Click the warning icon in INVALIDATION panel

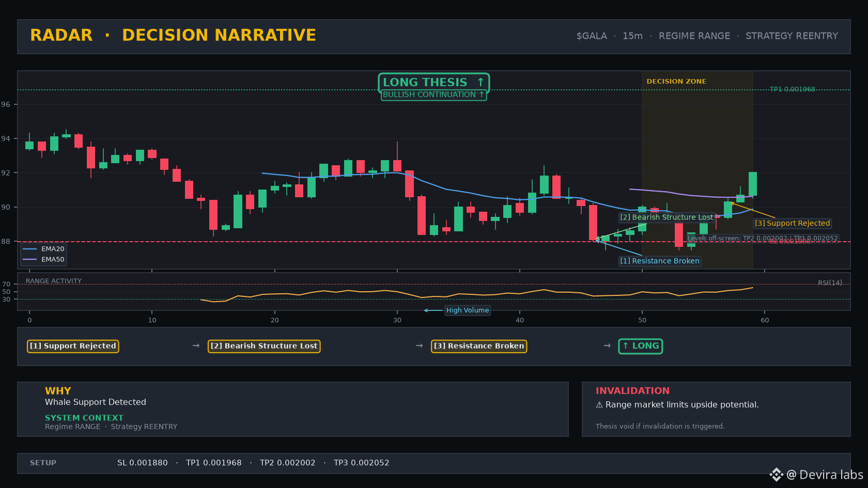[x=599, y=405]
